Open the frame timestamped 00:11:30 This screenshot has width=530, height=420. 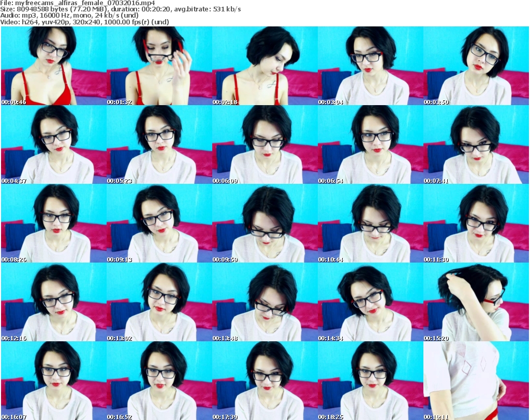(x=476, y=224)
